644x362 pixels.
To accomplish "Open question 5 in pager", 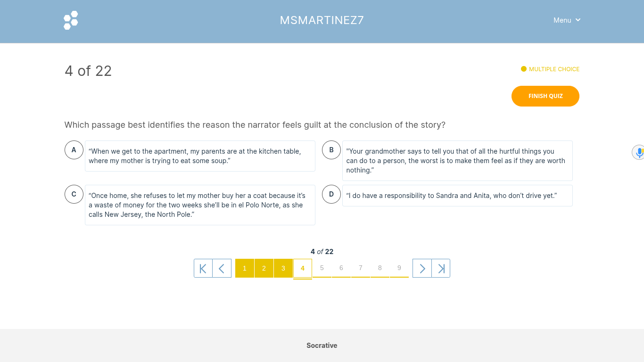I will [x=322, y=268].
